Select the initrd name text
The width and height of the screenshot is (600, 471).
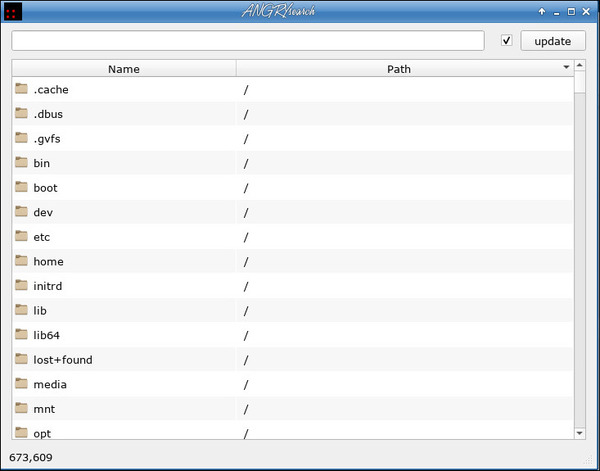[x=48, y=286]
